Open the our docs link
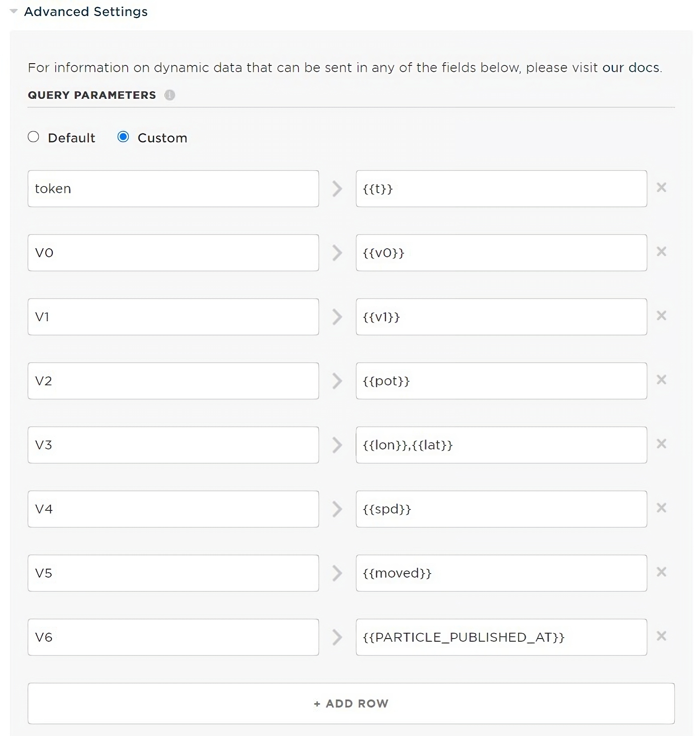 click(631, 68)
